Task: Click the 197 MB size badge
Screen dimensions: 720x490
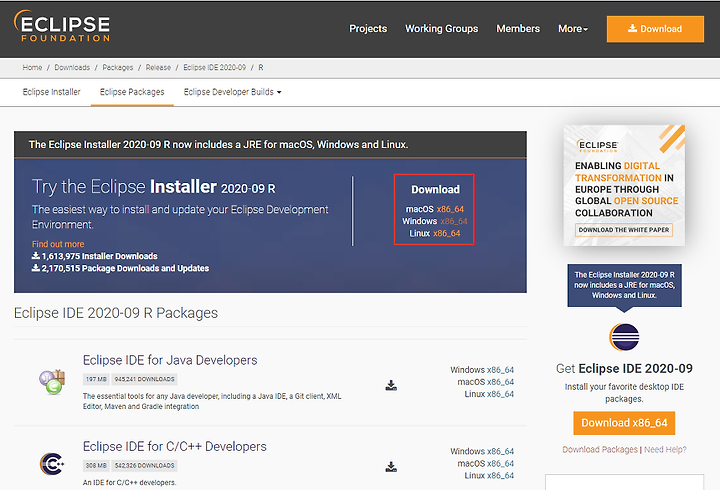Action: click(96, 379)
